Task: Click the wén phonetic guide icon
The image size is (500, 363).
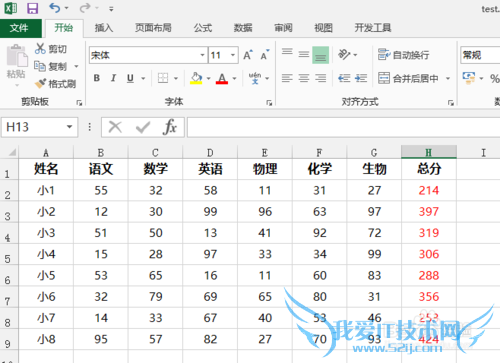Action: (255, 78)
